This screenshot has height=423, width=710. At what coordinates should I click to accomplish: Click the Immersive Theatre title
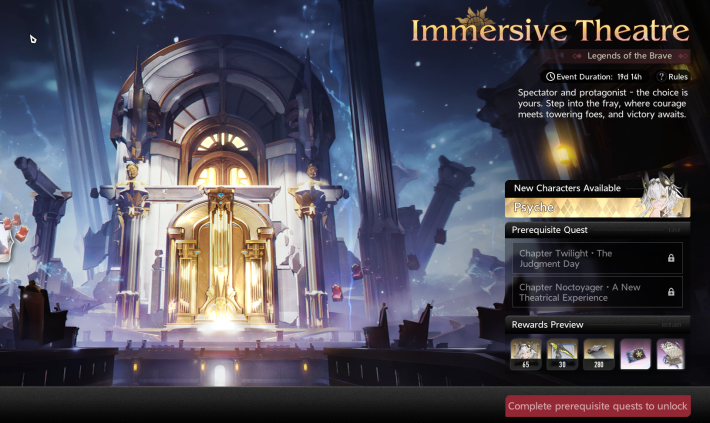pos(550,31)
